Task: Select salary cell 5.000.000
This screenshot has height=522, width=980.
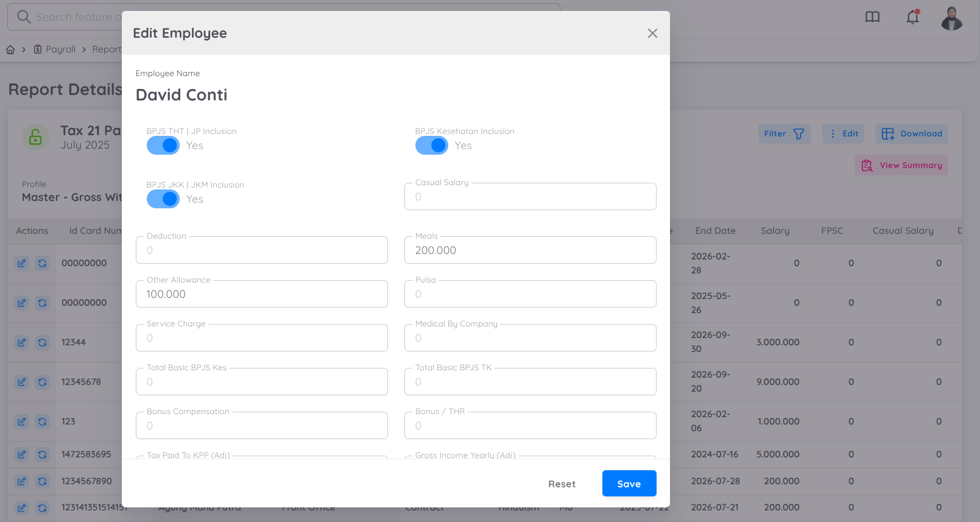Action: click(778, 454)
